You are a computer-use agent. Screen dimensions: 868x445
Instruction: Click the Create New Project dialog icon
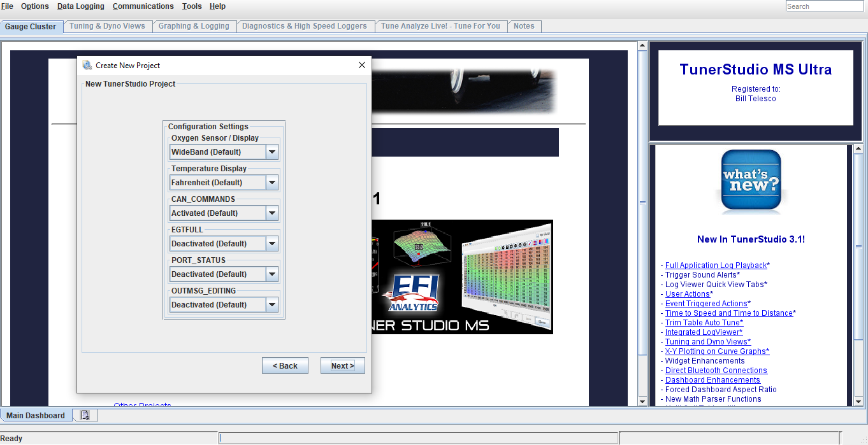click(87, 65)
